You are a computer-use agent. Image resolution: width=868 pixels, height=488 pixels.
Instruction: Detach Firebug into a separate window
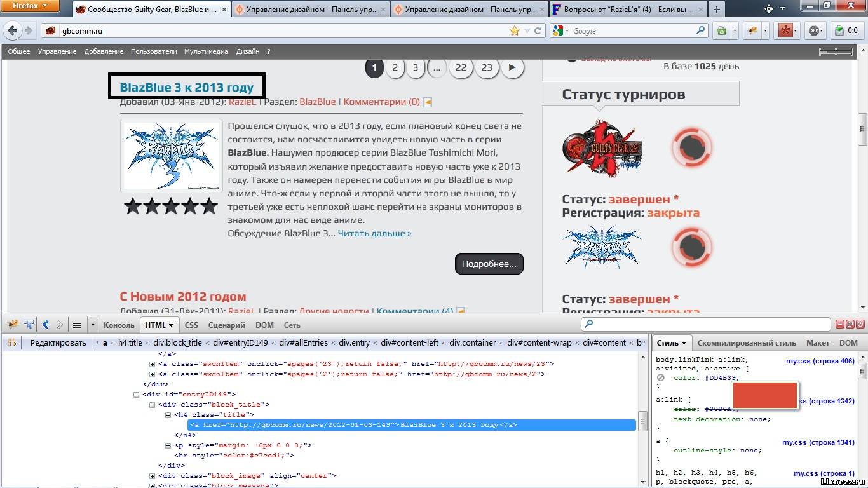click(x=850, y=324)
